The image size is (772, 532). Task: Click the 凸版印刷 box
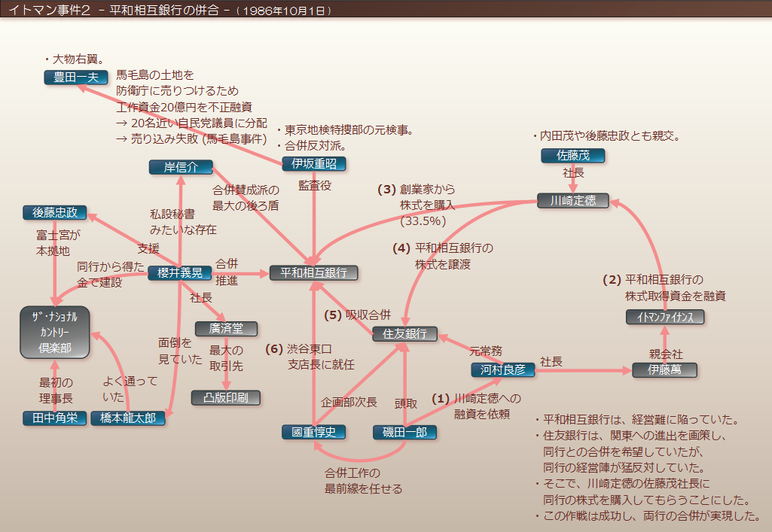(225, 398)
